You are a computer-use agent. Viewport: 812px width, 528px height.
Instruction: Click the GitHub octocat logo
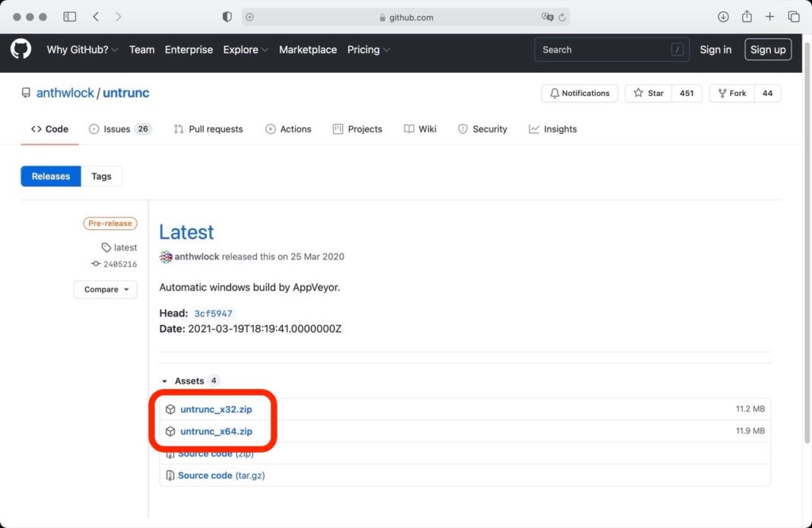click(21, 49)
